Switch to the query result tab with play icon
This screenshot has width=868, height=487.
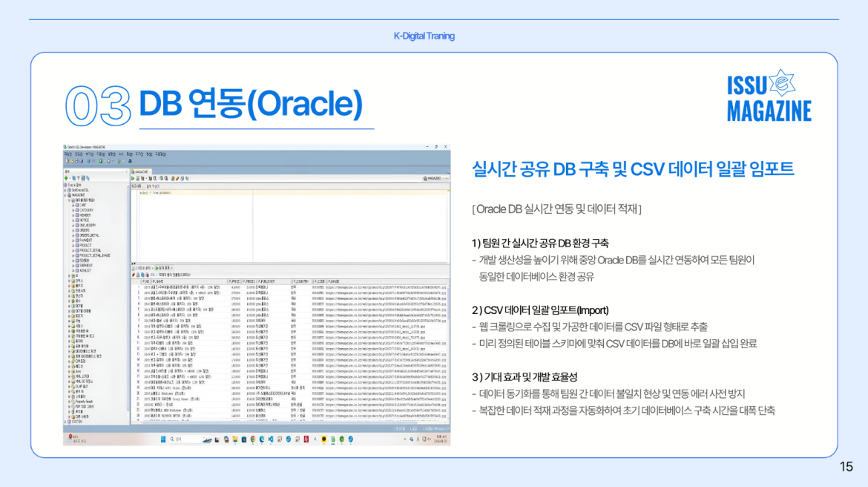pos(162,268)
